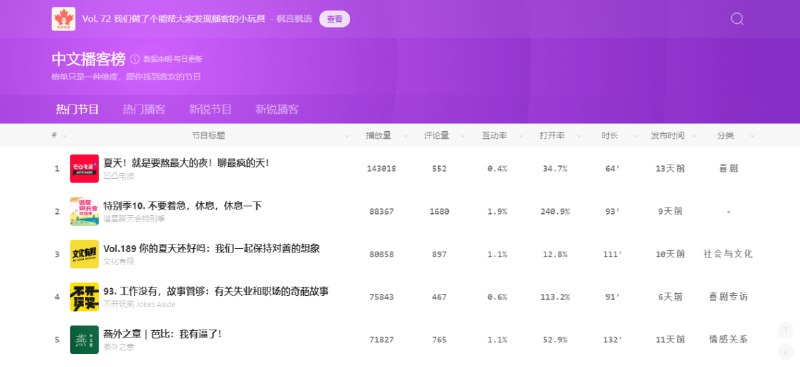This screenshot has width=800, height=367.
Task: Open Vol. 72 announcement link
Action: tap(173, 19)
